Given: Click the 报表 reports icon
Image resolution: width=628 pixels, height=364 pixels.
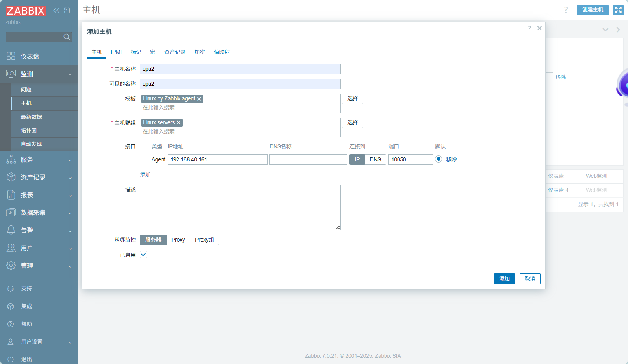Looking at the screenshot, I should click(11, 195).
